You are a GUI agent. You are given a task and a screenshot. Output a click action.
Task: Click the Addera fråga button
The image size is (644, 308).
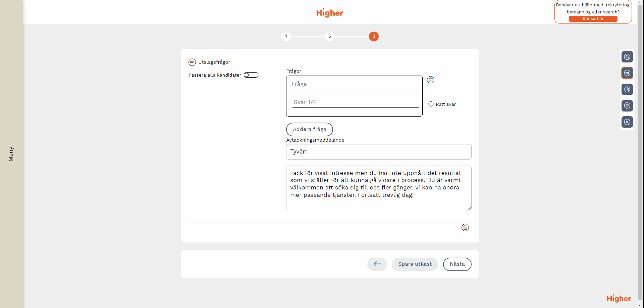click(x=309, y=129)
